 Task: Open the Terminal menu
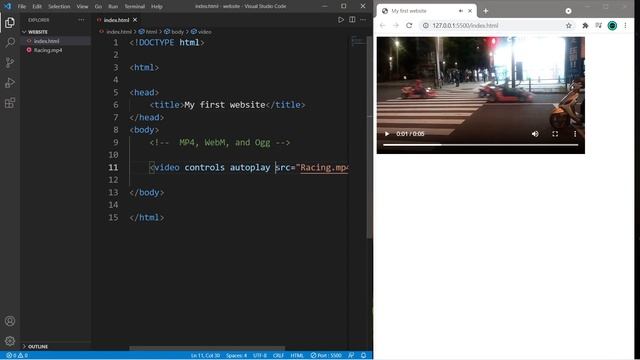[x=135, y=6]
